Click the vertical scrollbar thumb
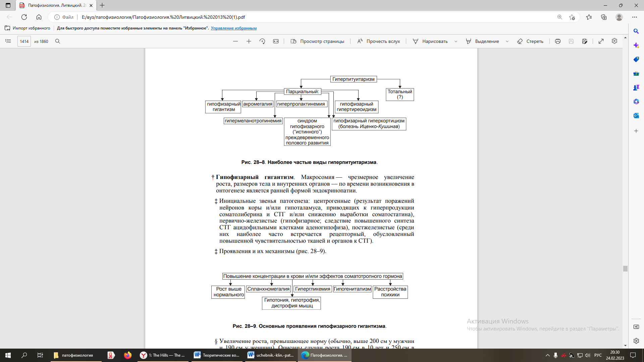The image size is (644, 362). coord(625,268)
